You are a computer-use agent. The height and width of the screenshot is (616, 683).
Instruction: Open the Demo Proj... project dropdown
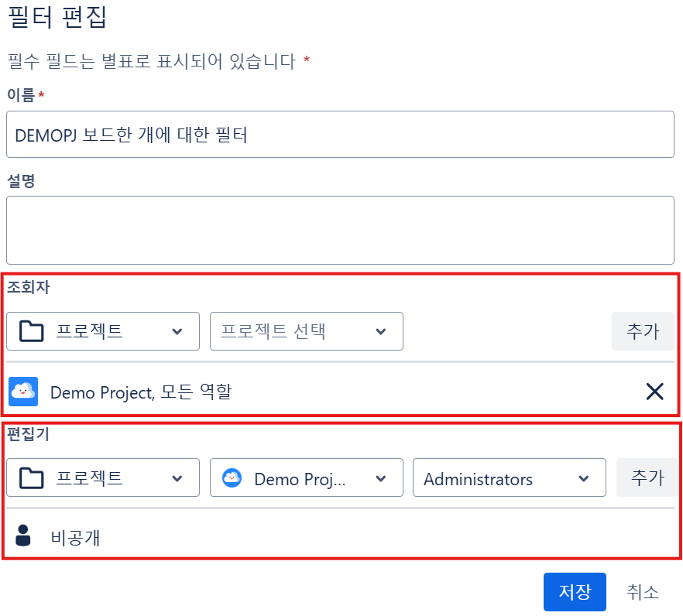(x=306, y=477)
